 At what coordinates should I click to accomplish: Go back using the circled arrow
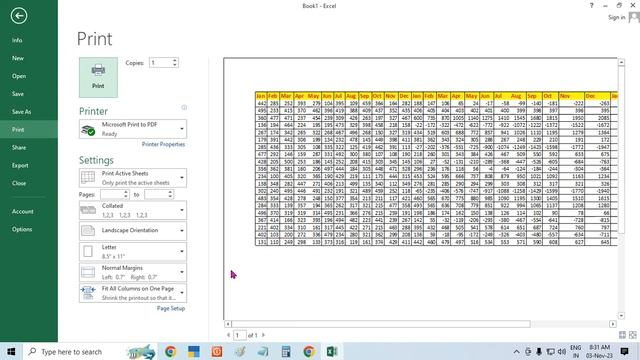(x=19, y=16)
